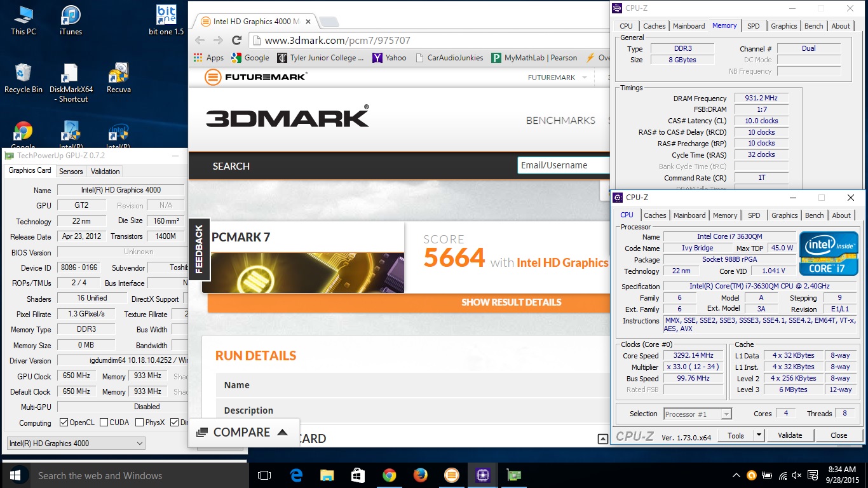Open the FEEDBACK side tab
Image resolution: width=868 pixels, height=488 pixels.
coord(198,249)
